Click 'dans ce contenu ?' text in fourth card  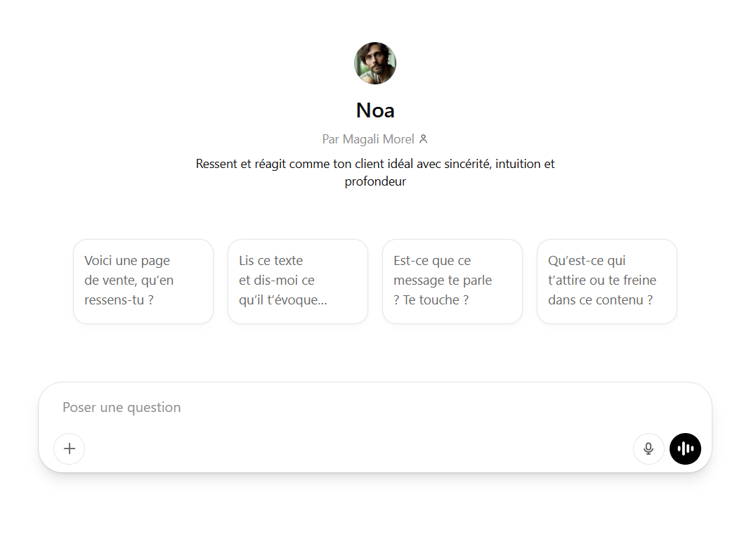pos(600,300)
